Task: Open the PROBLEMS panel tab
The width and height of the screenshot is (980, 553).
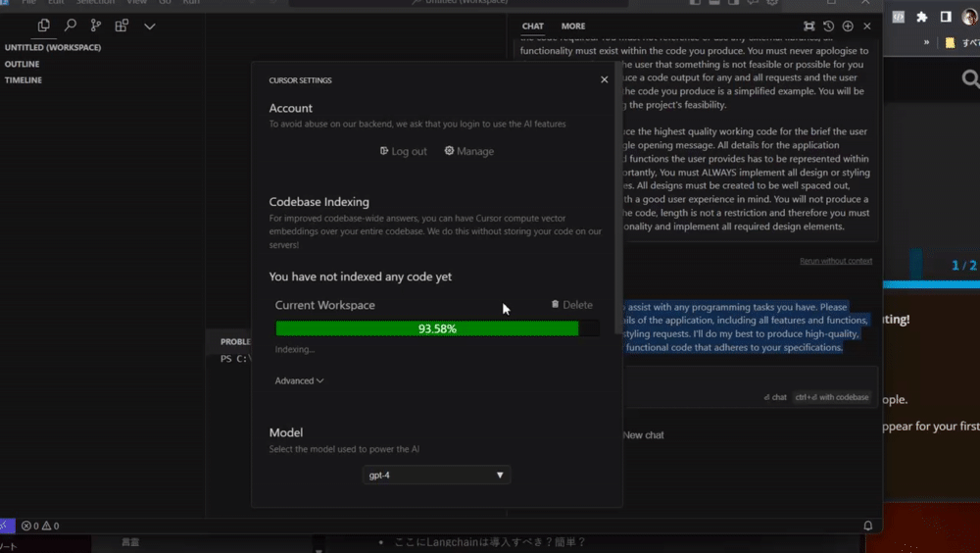Action: point(235,341)
